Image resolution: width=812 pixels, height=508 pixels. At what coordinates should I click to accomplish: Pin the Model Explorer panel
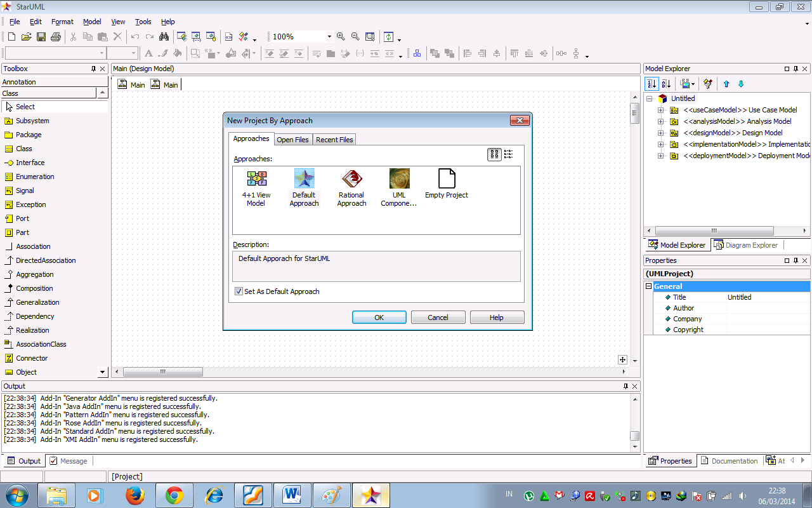796,69
